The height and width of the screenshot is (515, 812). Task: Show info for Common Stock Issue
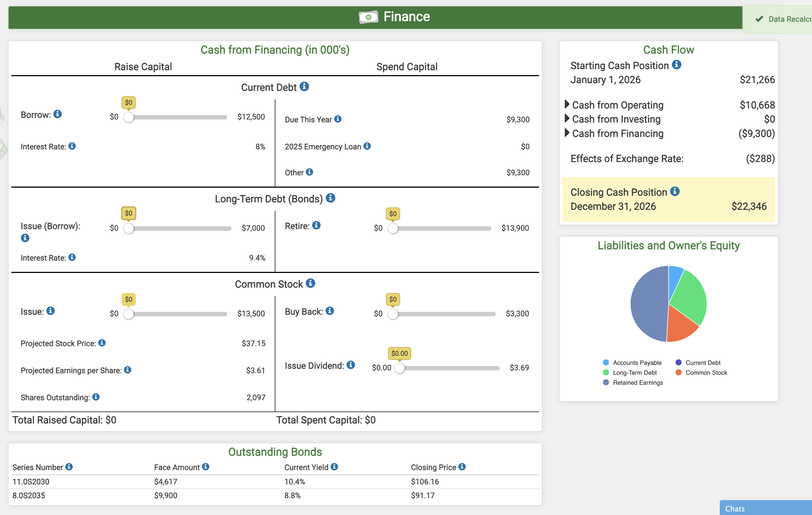(x=51, y=311)
